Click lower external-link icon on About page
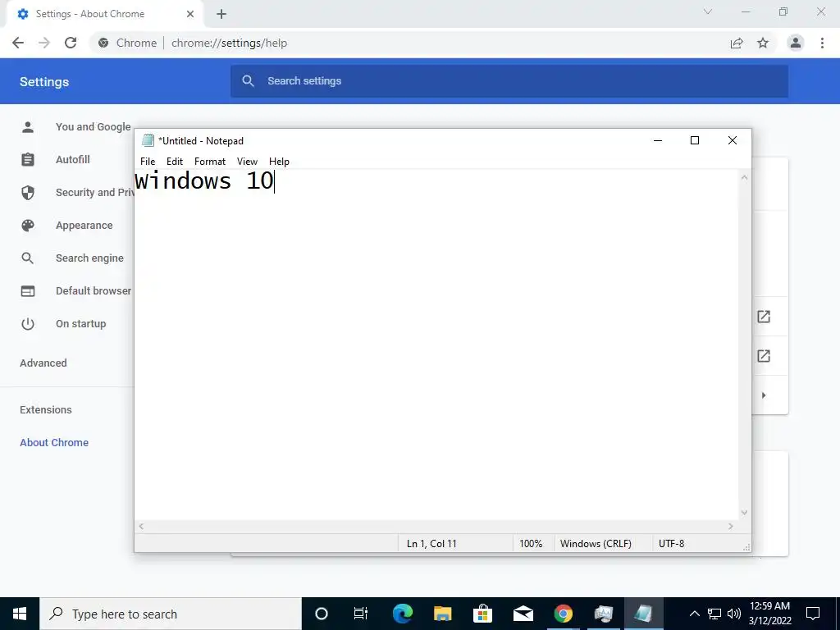This screenshot has width=840, height=630. [764, 356]
